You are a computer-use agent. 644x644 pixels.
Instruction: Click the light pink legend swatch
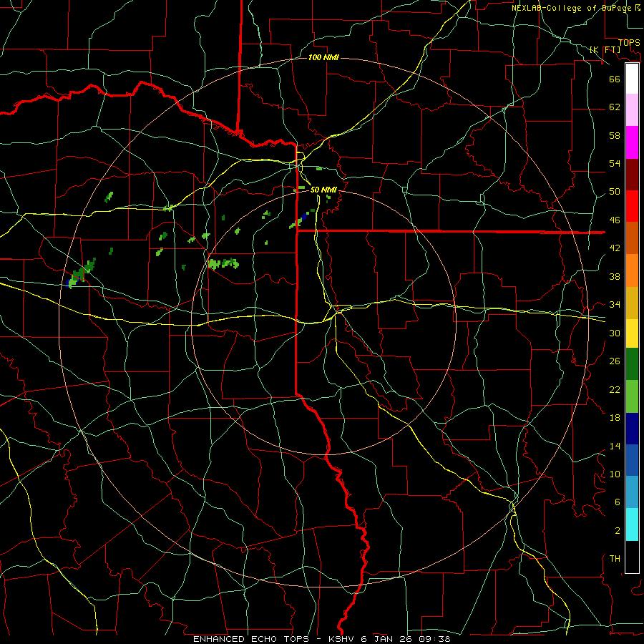[632, 110]
